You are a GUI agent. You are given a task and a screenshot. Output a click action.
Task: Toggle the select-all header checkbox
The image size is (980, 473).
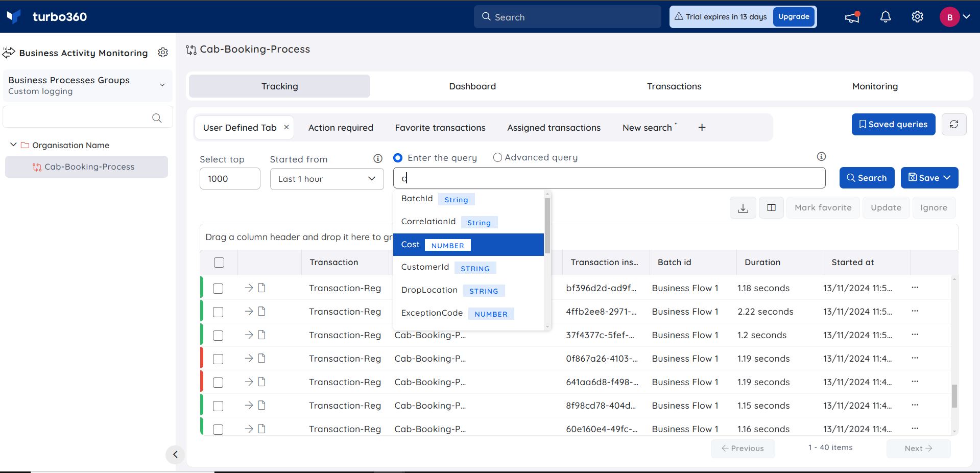219,263
